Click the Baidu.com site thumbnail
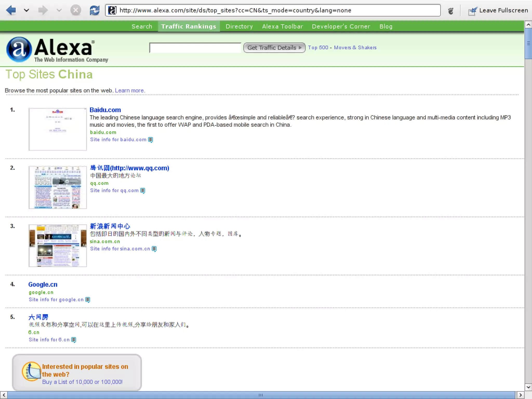532x399 pixels. tap(58, 129)
